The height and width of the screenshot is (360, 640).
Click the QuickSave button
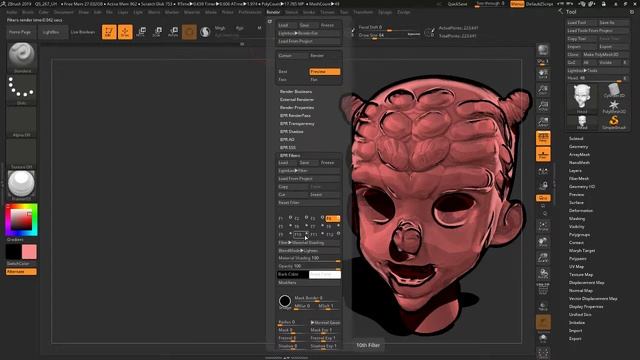coord(458,4)
